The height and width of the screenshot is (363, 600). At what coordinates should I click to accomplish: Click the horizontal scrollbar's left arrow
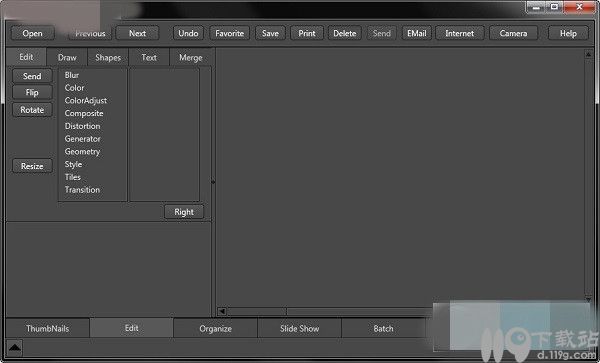point(222,311)
